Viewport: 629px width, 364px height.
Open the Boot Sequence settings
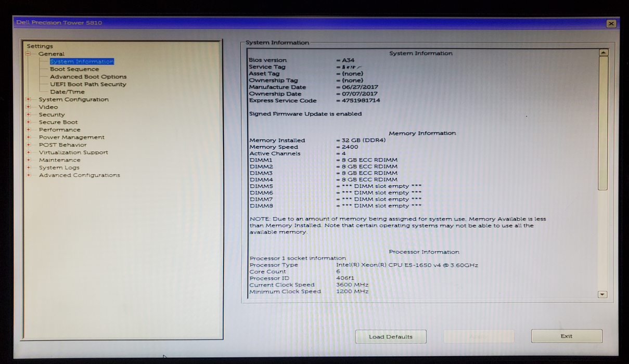click(74, 69)
